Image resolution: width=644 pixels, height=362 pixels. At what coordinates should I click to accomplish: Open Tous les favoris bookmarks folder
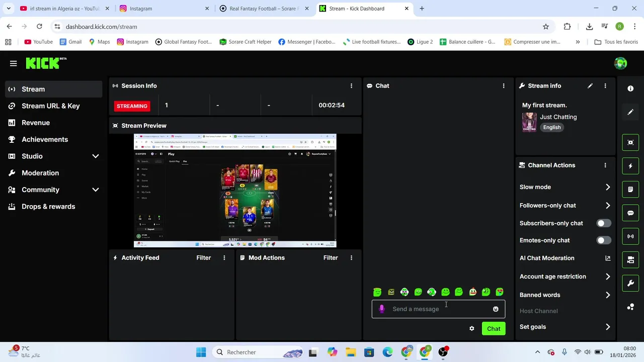coord(616,42)
